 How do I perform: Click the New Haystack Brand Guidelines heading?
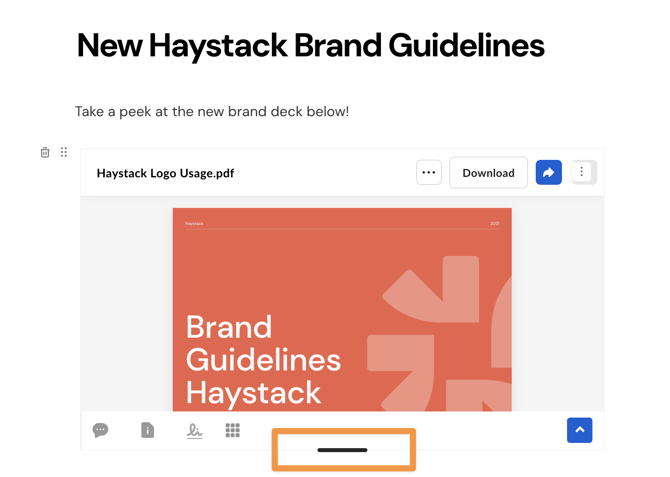tap(310, 46)
